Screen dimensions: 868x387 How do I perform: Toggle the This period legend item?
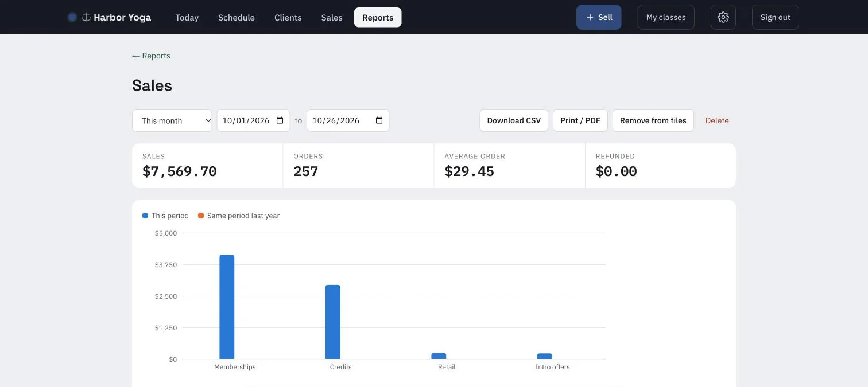point(165,216)
